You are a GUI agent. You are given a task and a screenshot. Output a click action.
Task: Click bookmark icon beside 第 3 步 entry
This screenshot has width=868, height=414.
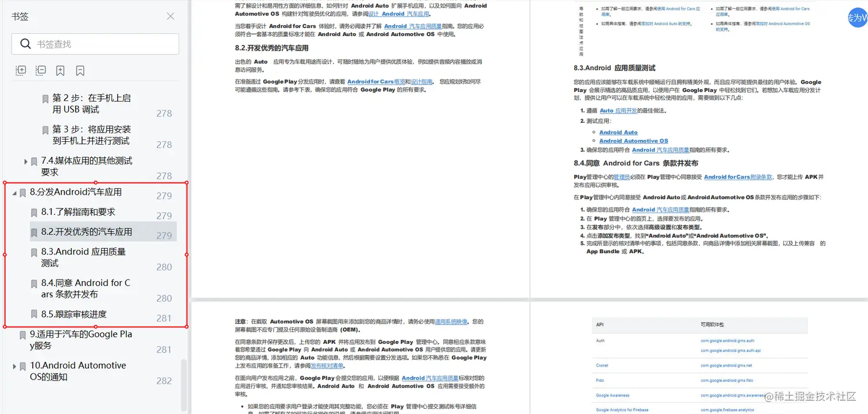pyautogui.click(x=45, y=130)
